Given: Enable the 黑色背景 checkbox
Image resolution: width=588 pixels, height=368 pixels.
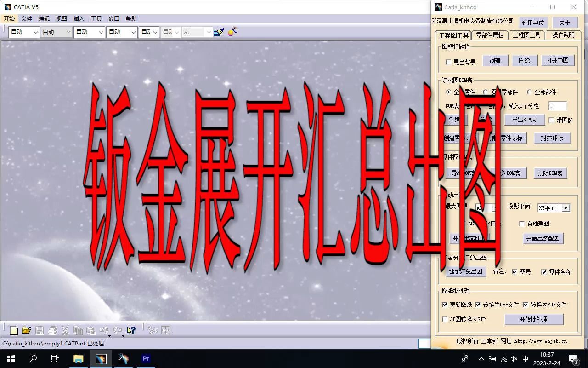Looking at the screenshot, I should [449, 62].
